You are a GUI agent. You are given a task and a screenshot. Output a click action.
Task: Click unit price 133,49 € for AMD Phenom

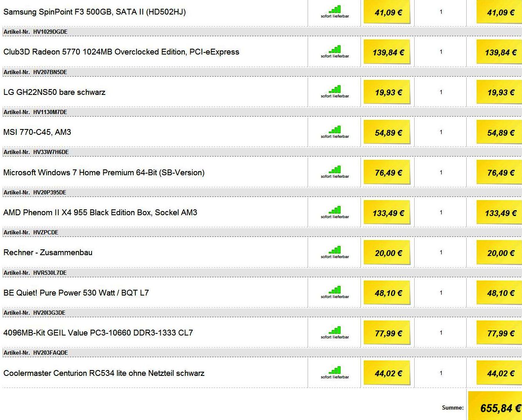pos(387,213)
